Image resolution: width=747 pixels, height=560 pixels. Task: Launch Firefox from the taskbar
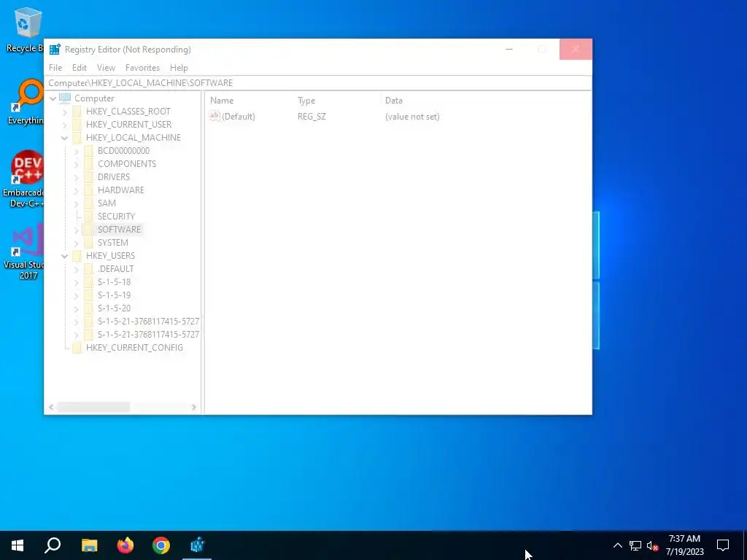[x=125, y=545]
